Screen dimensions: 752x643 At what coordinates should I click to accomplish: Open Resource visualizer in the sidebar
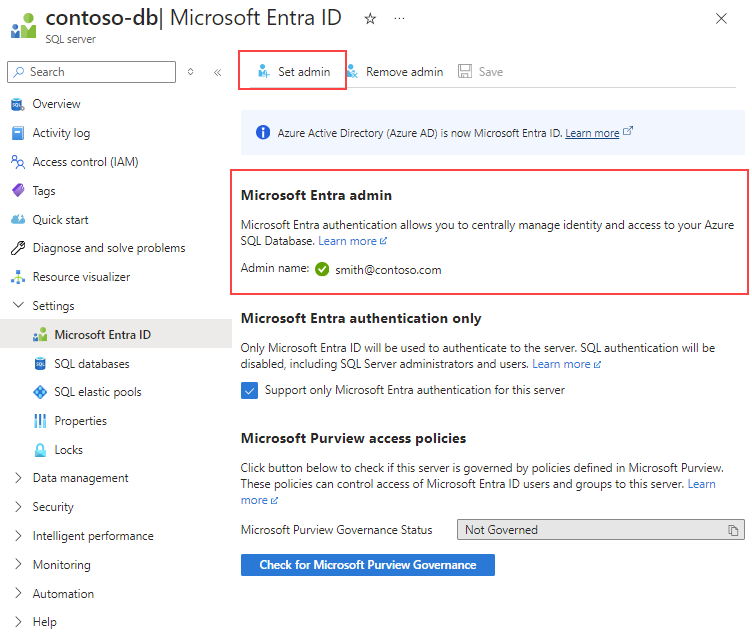pos(81,277)
